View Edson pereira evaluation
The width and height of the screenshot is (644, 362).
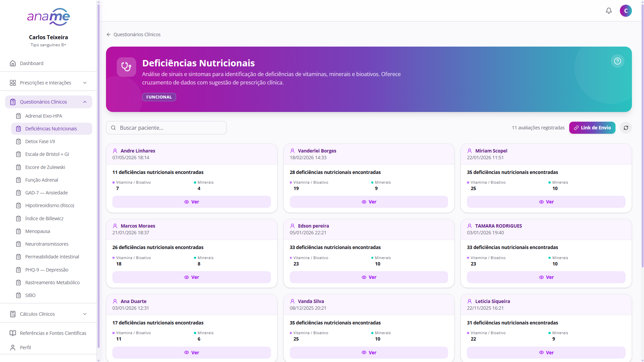point(369,277)
